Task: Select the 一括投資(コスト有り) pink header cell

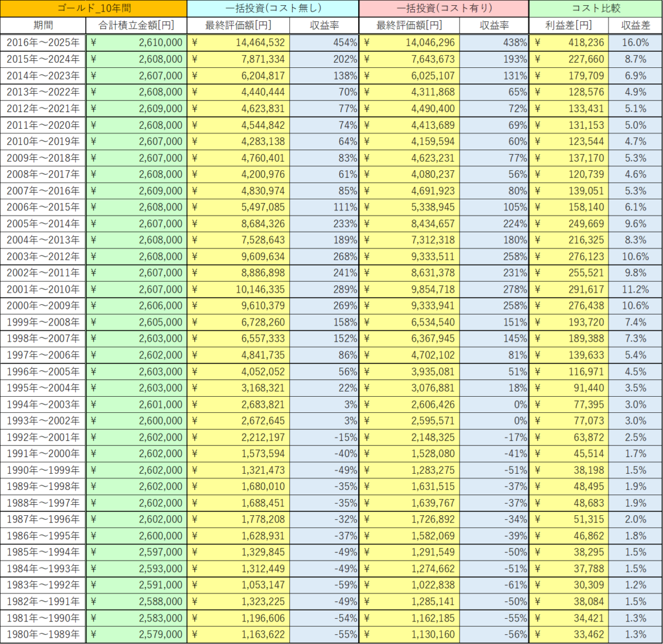Action: (444, 8)
